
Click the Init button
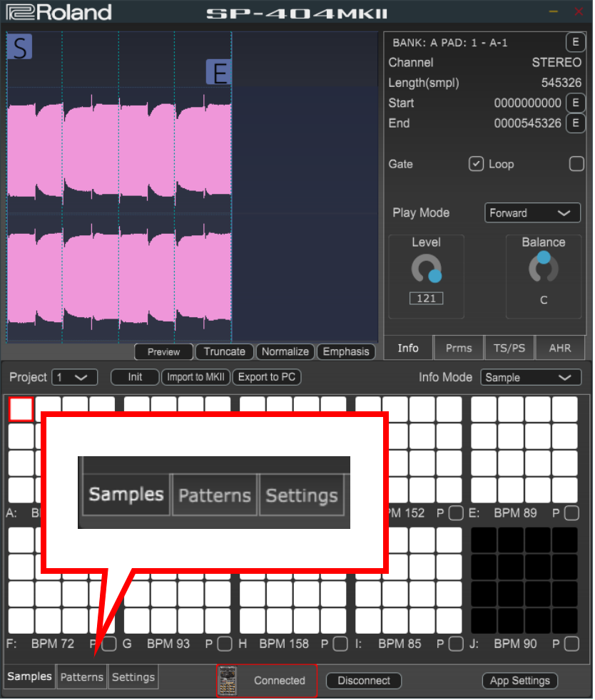[x=136, y=378]
